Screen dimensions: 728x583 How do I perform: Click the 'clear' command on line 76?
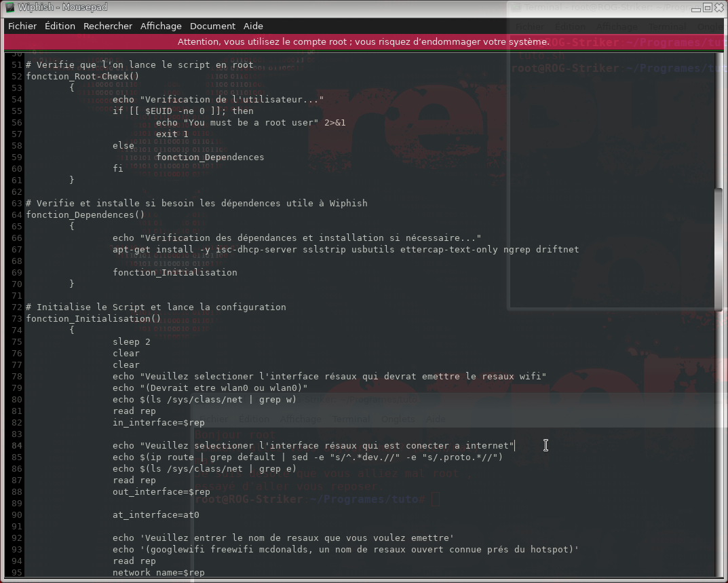click(x=126, y=354)
